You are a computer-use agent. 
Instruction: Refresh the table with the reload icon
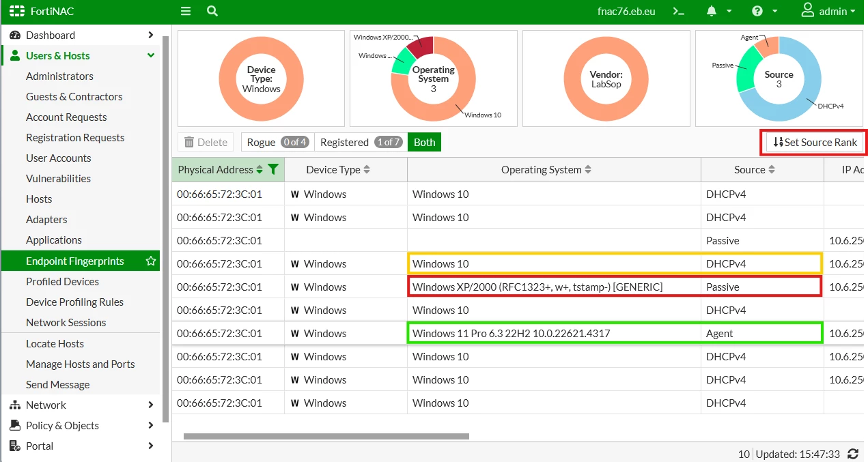[x=853, y=454]
